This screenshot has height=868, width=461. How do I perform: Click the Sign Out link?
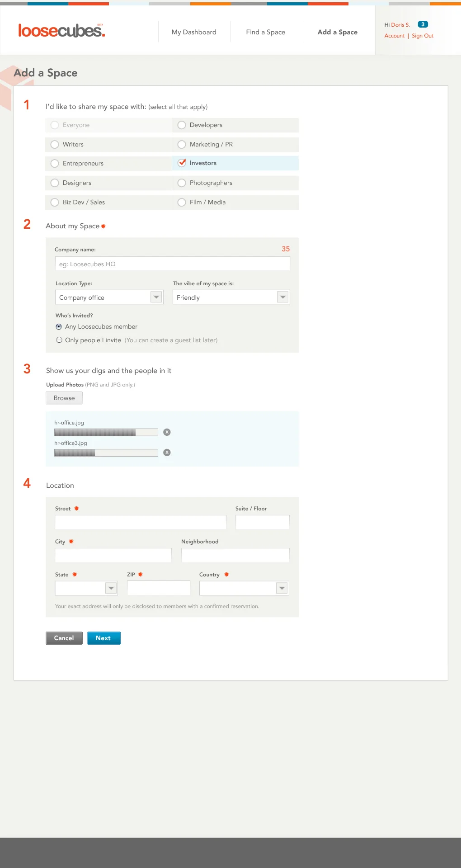tap(423, 36)
